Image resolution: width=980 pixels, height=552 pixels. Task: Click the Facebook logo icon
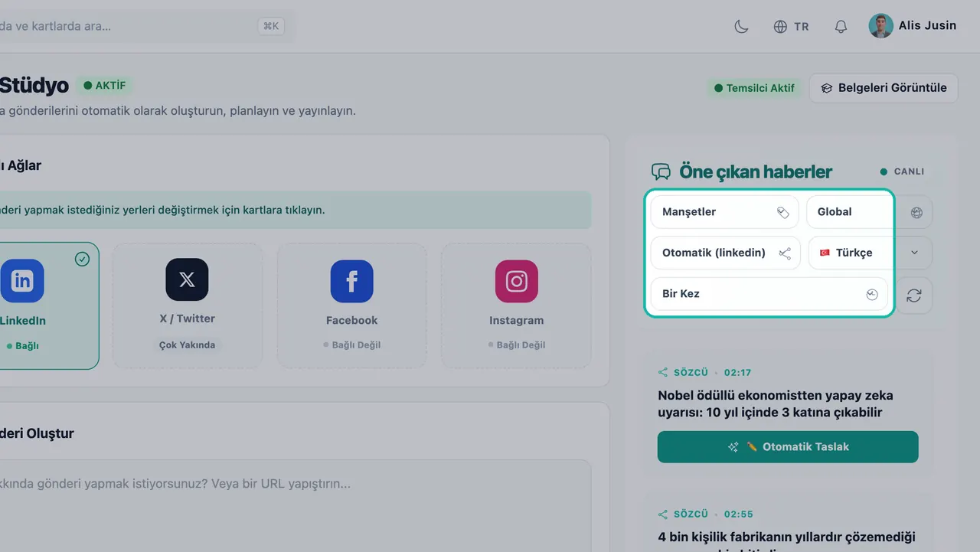[351, 281]
